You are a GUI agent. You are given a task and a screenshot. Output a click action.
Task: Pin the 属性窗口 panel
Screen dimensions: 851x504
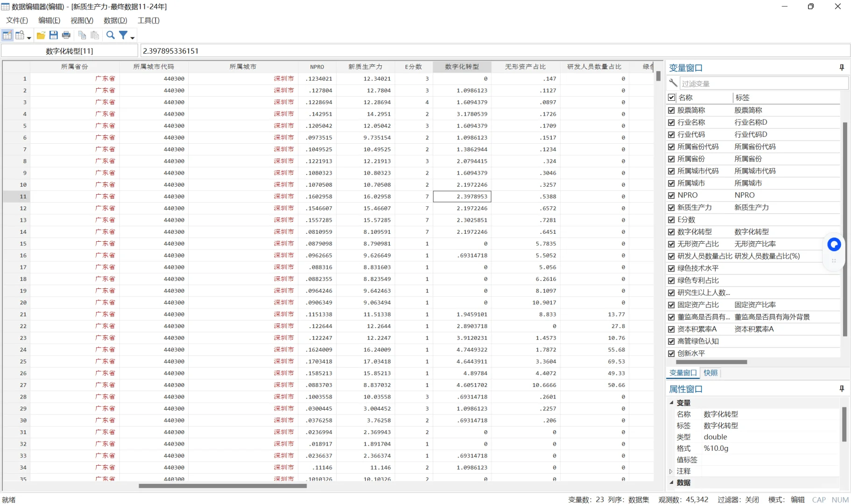(x=842, y=389)
